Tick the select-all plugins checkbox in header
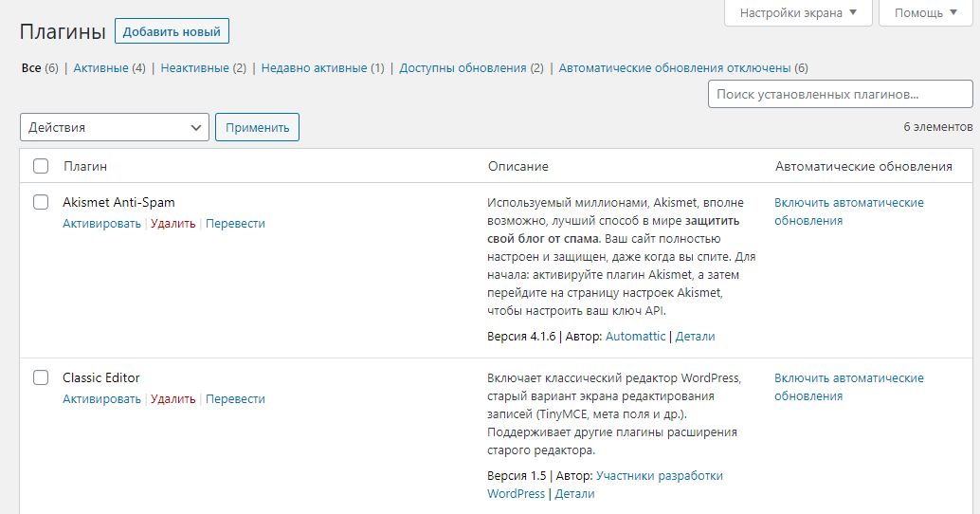Image resolution: width=980 pixels, height=514 pixels. click(41, 166)
